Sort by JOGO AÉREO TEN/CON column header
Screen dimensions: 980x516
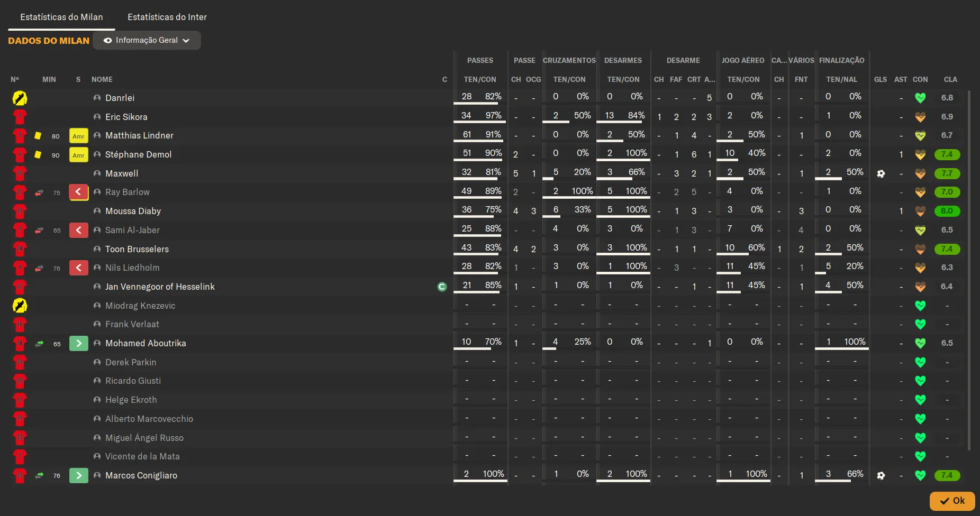(x=743, y=79)
